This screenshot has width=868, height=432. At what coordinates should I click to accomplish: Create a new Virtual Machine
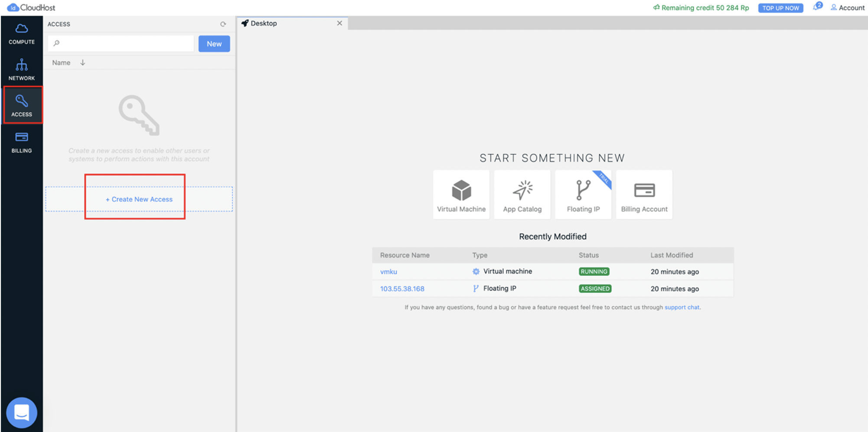(x=461, y=194)
